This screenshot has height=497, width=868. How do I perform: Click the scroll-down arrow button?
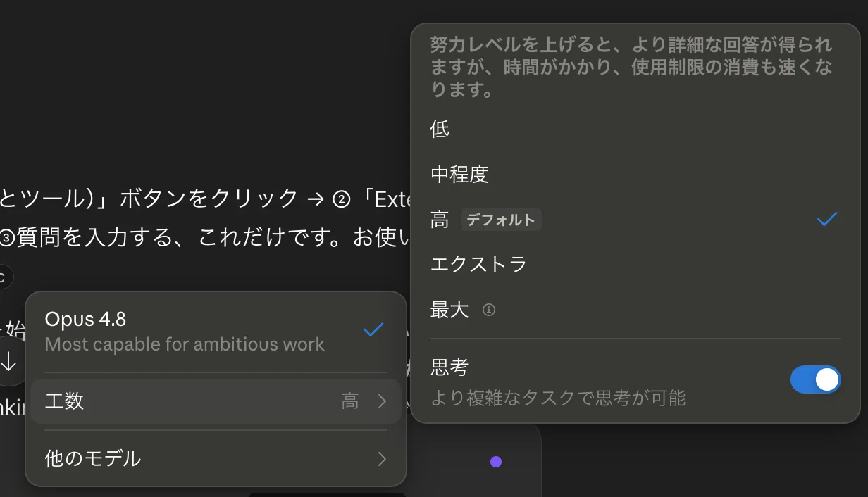point(9,361)
